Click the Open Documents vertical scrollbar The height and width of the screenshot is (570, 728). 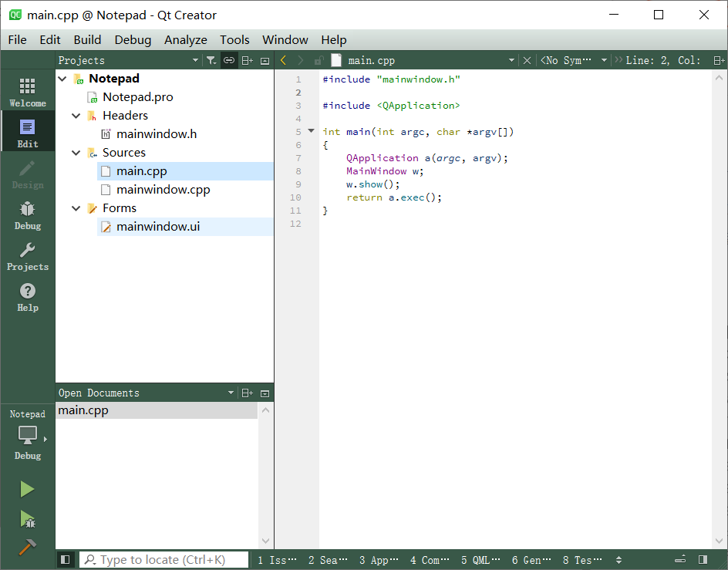[265, 476]
